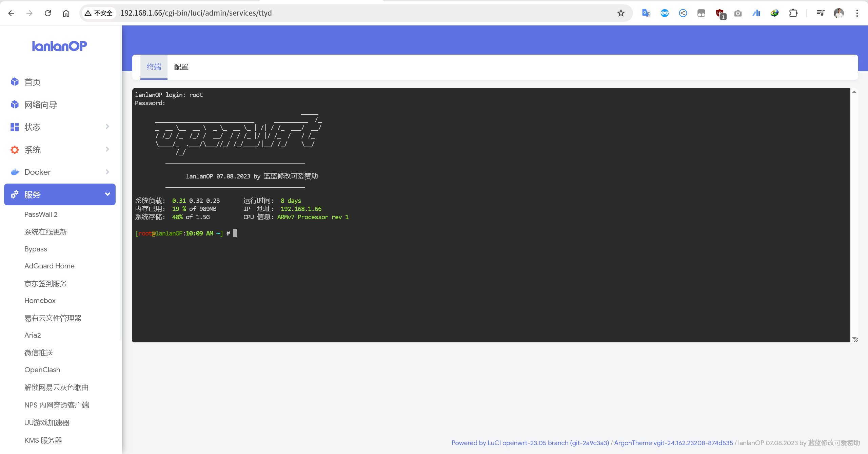Click the URL address bar
This screenshot has height=454, width=868.
tap(339, 13)
